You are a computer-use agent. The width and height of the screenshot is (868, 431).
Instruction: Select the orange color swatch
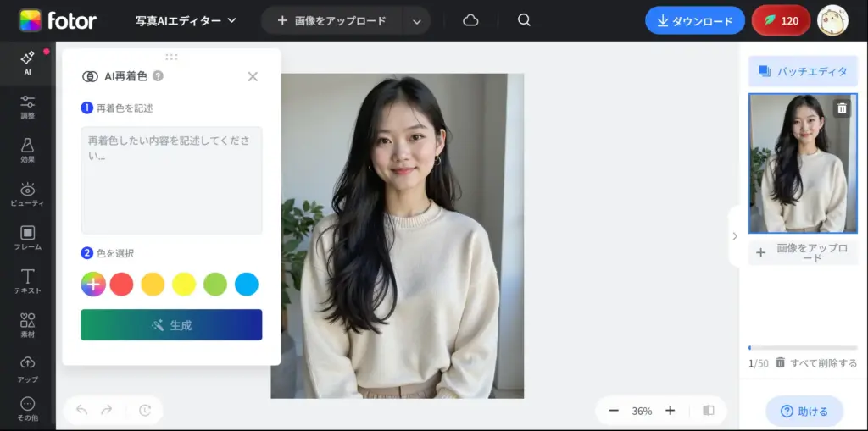153,285
